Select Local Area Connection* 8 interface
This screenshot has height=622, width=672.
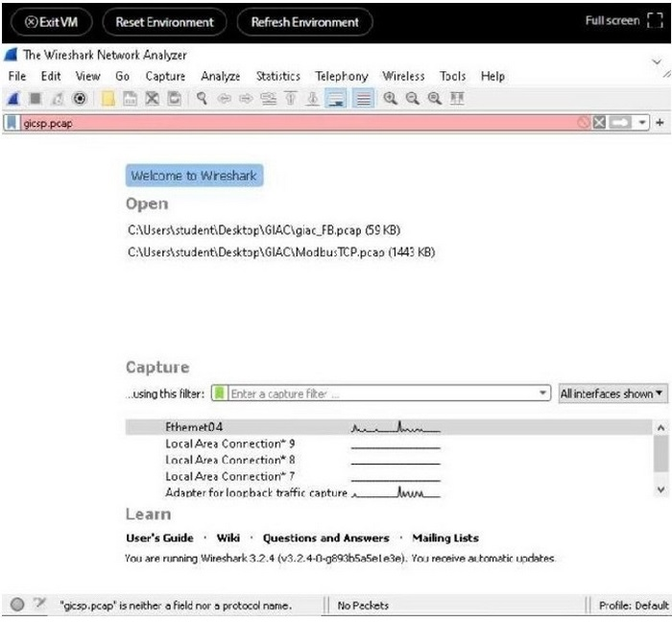(x=389, y=460)
